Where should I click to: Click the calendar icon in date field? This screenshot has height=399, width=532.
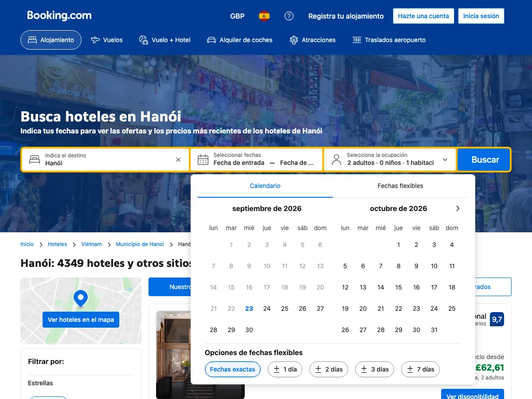pyautogui.click(x=203, y=160)
